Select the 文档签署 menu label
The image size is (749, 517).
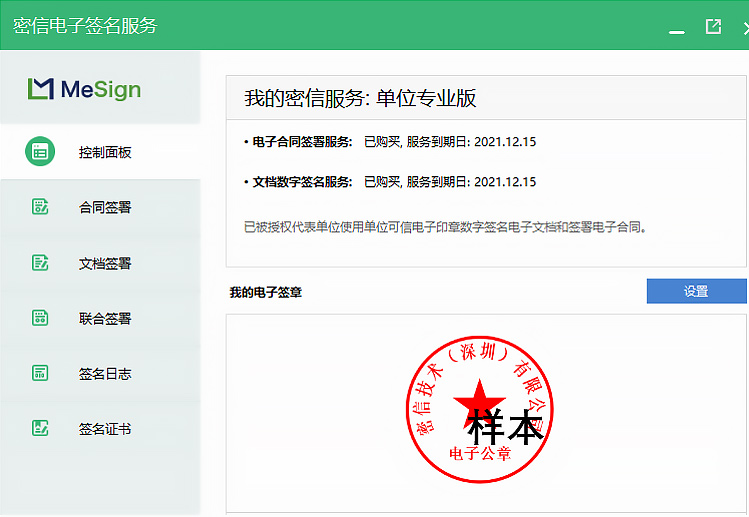click(105, 264)
